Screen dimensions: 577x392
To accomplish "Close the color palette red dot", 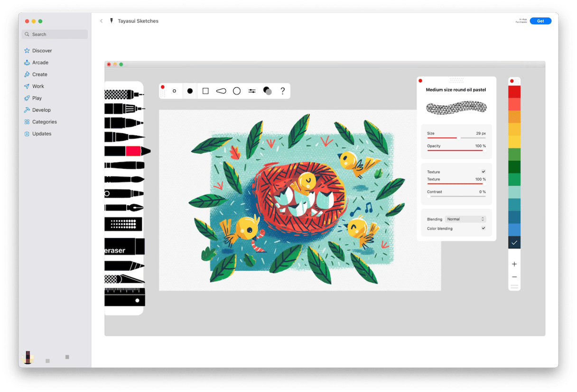I will 512,81.
